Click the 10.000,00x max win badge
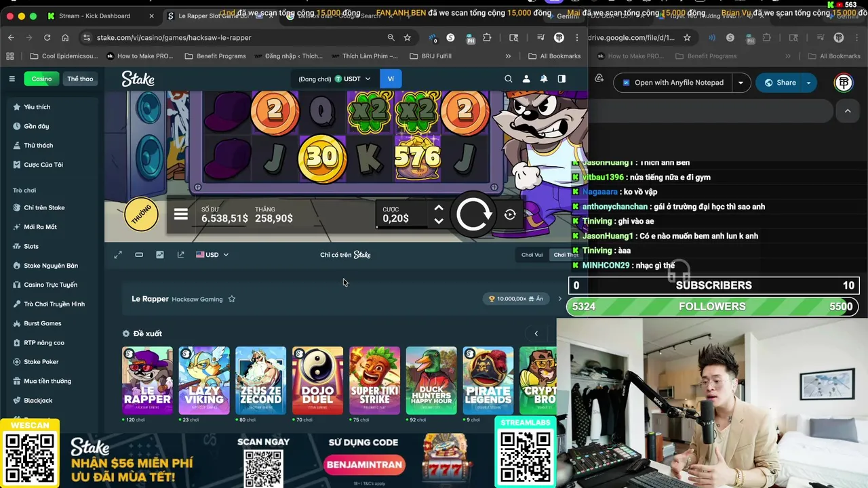 516,299
